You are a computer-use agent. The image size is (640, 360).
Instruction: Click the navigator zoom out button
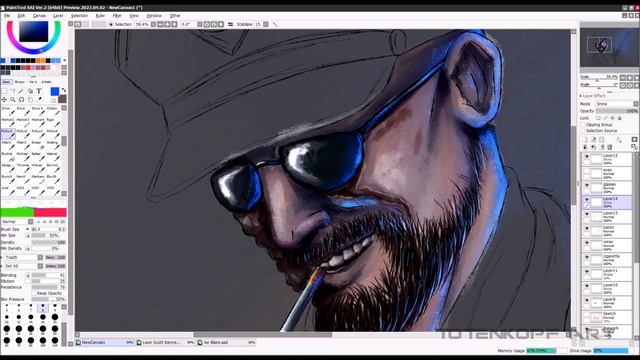pyautogui.click(x=623, y=78)
